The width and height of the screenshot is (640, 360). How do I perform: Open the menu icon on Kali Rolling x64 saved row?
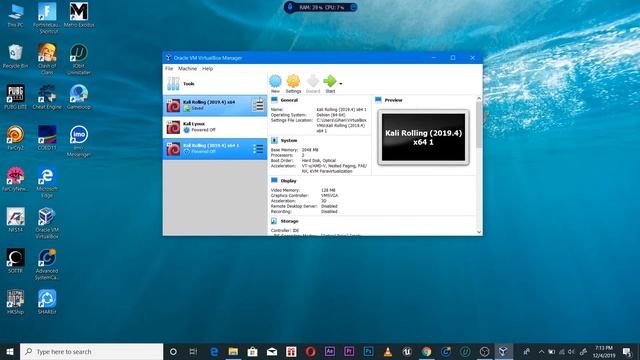pyautogui.click(x=258, y=105)
